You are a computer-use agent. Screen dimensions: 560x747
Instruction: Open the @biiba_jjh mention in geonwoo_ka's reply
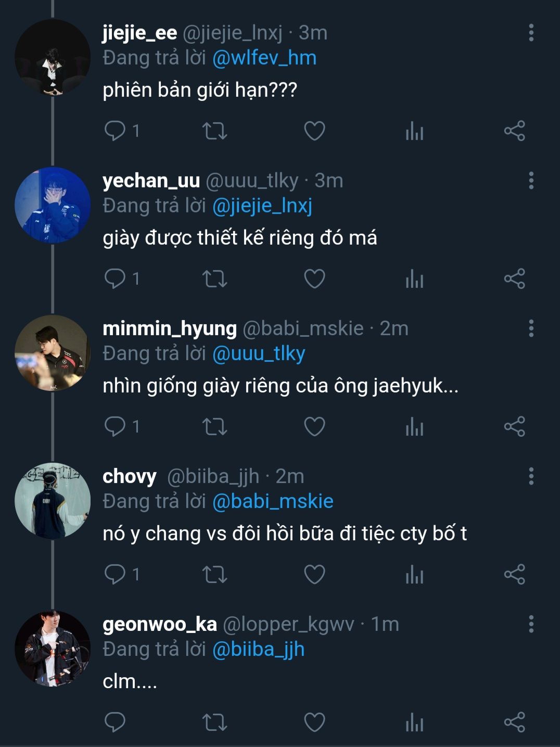(x=258, y=649)
